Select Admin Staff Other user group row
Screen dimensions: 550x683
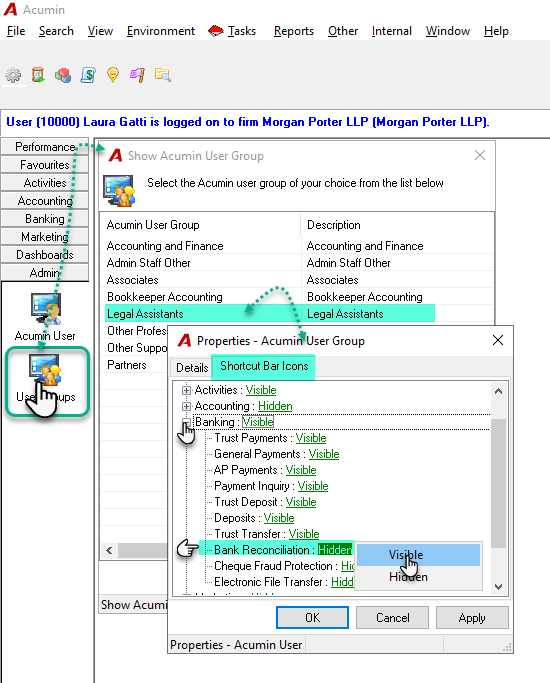(298, 263)
